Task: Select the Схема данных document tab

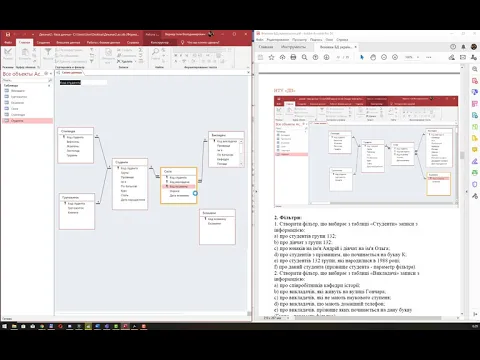Action: coord(70,72)
